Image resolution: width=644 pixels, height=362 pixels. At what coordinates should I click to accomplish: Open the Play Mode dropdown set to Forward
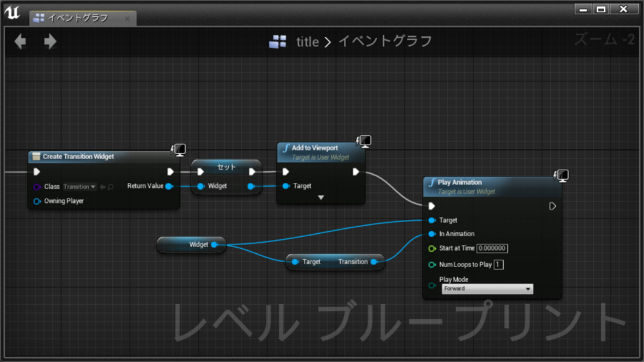coord(487,289)
